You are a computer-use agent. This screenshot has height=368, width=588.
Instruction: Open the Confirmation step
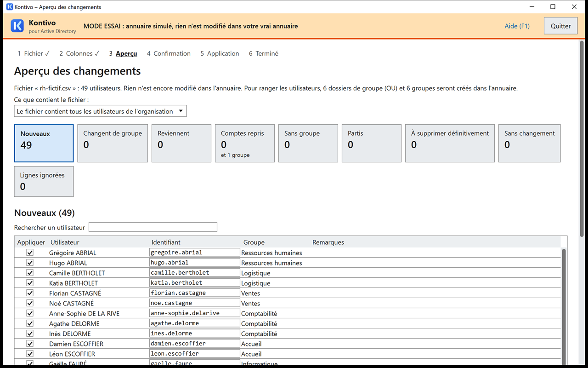169,53
